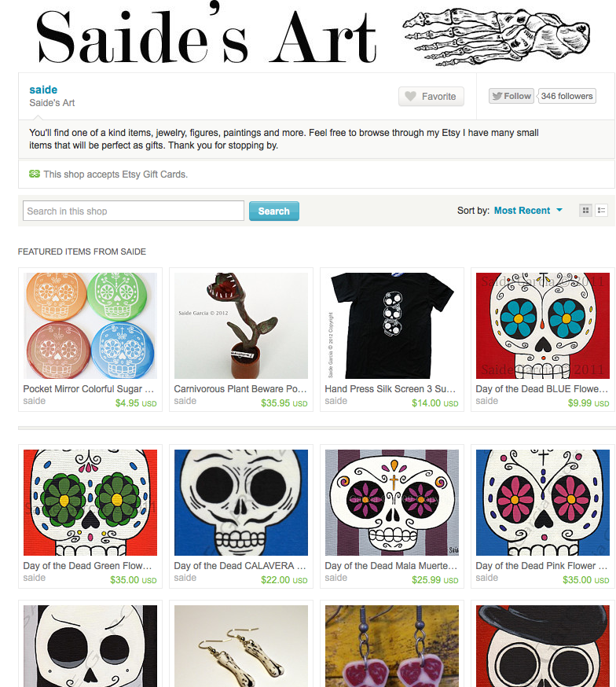Switch to grid view icon
Image resolution: width=616 pixels, height=687 pixels.
pos(585,211)
